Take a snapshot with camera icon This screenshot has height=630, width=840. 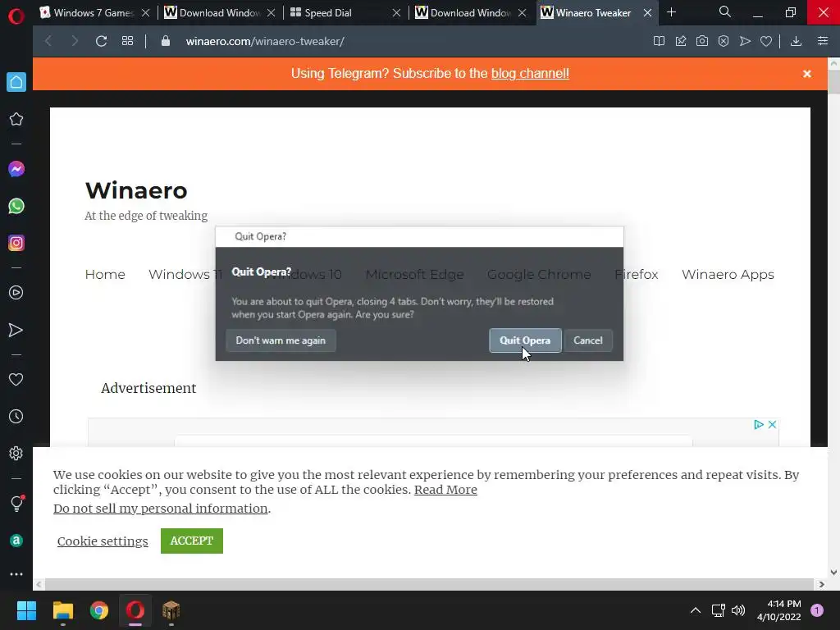click(702, 41)
